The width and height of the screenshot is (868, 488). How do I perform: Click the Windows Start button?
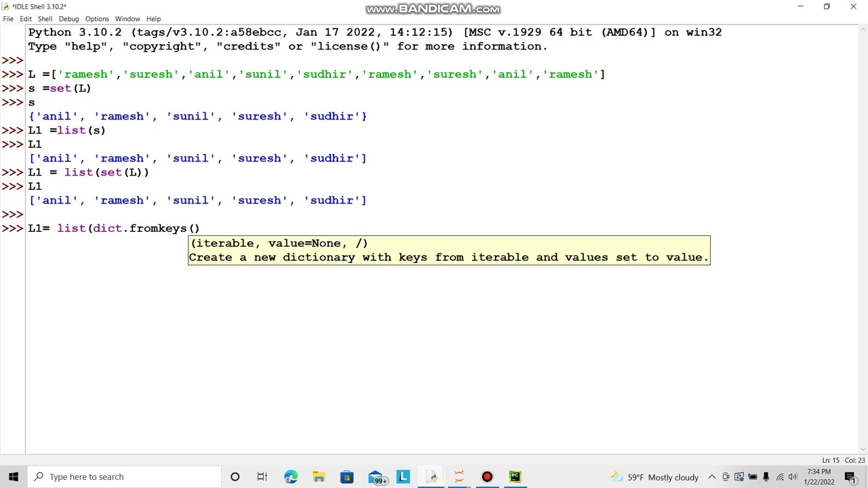[14, 476]
